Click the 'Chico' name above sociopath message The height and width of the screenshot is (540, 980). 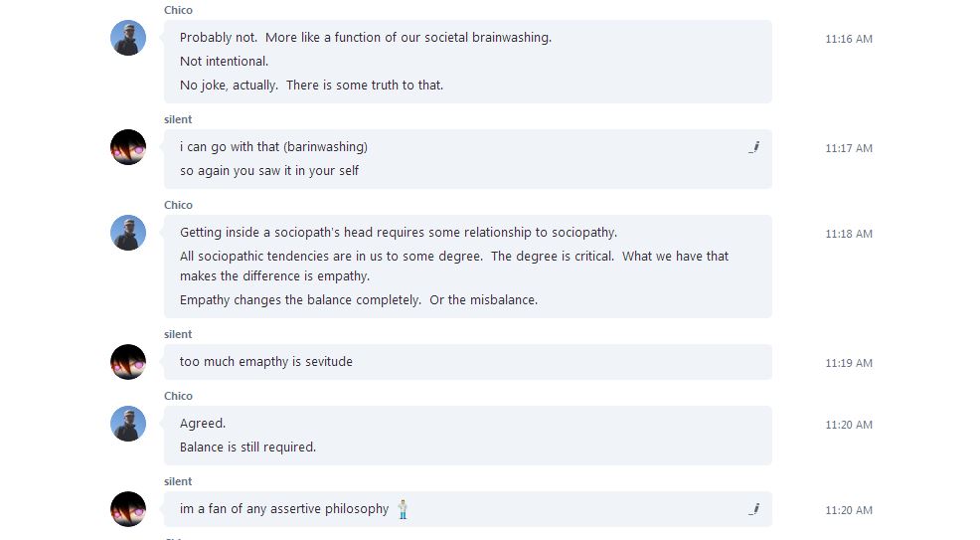pyautogui.click(x=178, y=205)
